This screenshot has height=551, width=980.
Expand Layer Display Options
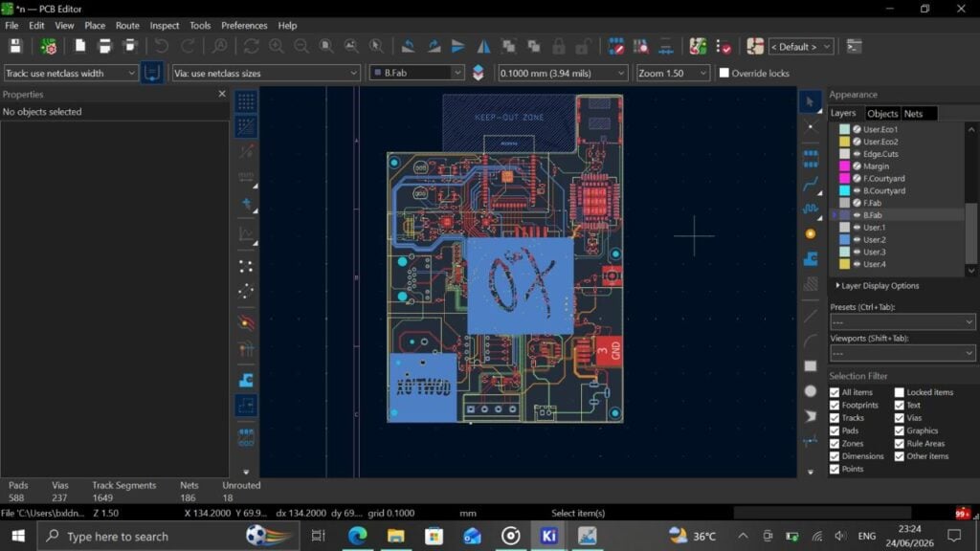(878, 285)
